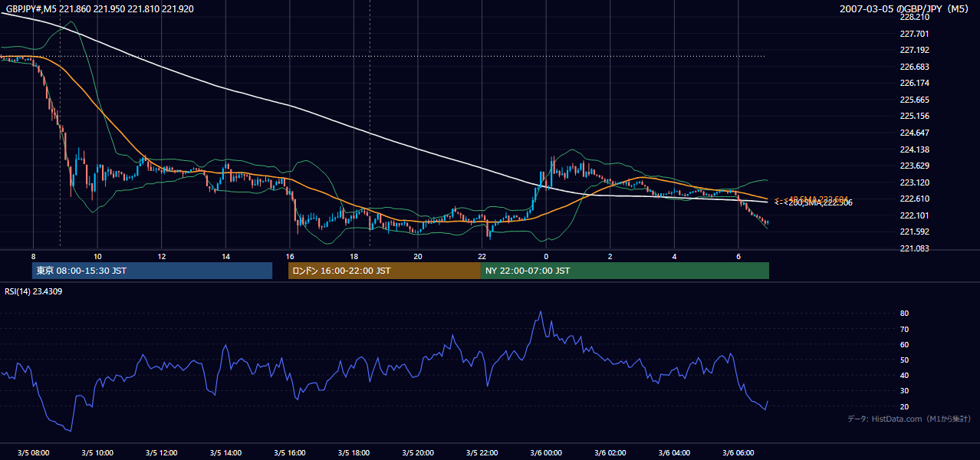Click hour label 2 under the price chart
Image resolution: width=980 pixels, height=460 pixels.
610,256
